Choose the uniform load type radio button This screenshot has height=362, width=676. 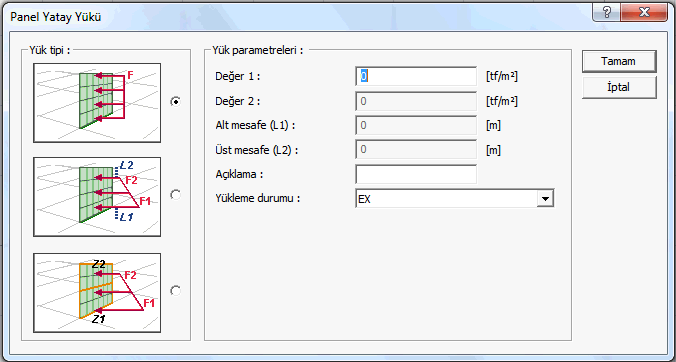pyautogui.click(x=175, y=102)
